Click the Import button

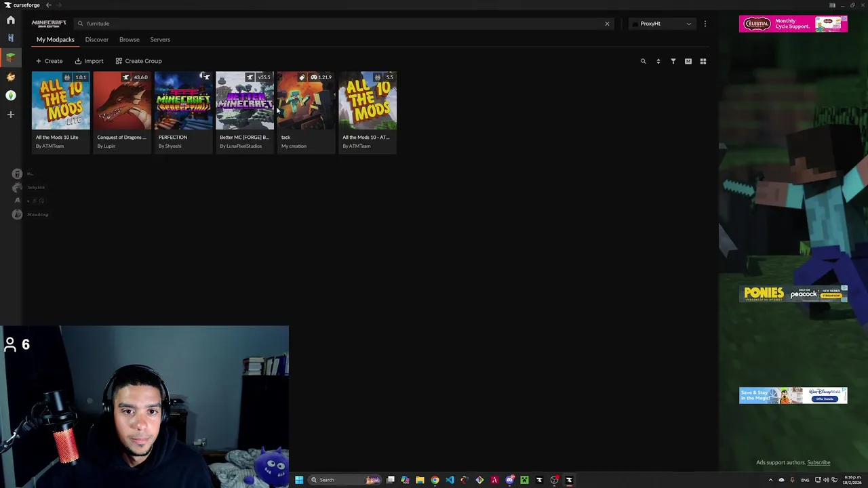[89, 61]
